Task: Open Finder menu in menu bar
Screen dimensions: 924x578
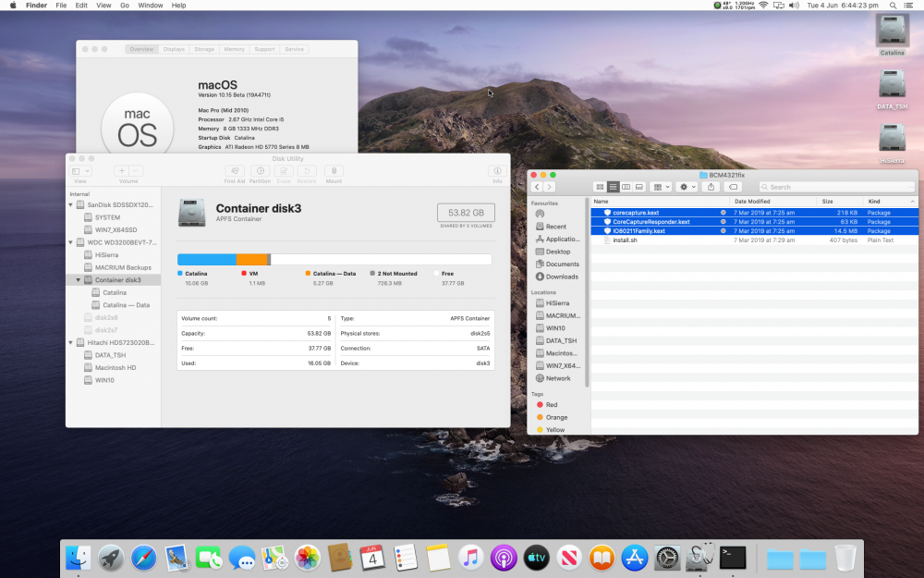Action: 37,6
